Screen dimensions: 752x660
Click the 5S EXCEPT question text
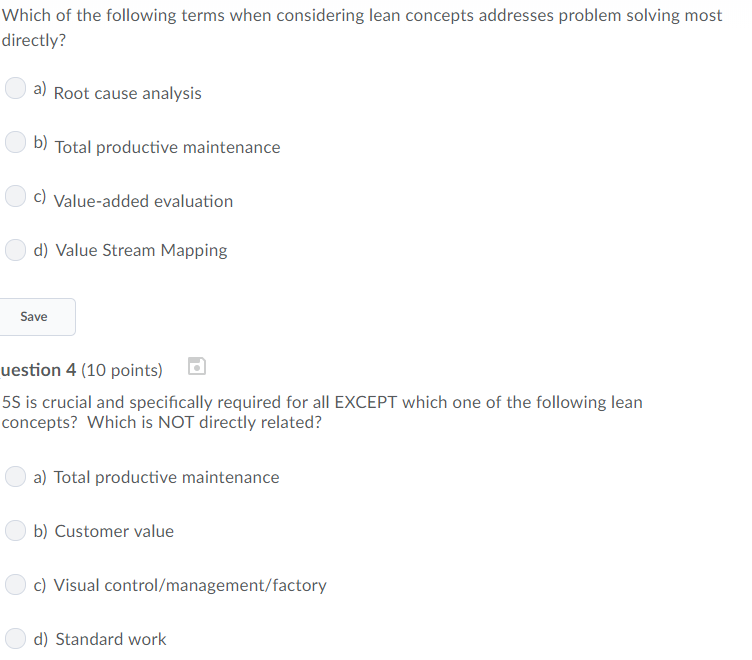(x=322, y=412)
